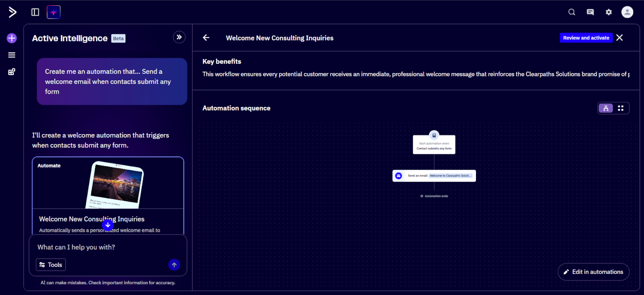This screenshot has width=644, height=295.
Task: Open conversations via the chat bubble icon
Action: coord(590,12)
